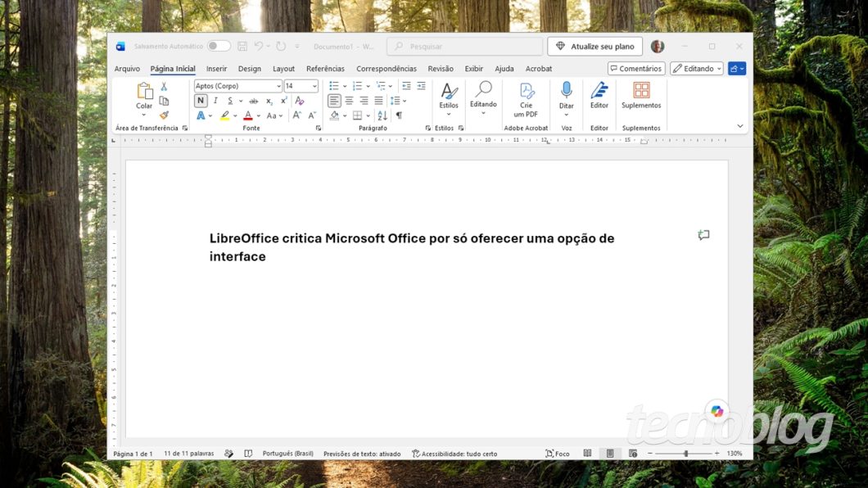Screen dimensions: 868x488
Task: Sort text with the A-Z icon
Action: point(382,115)
